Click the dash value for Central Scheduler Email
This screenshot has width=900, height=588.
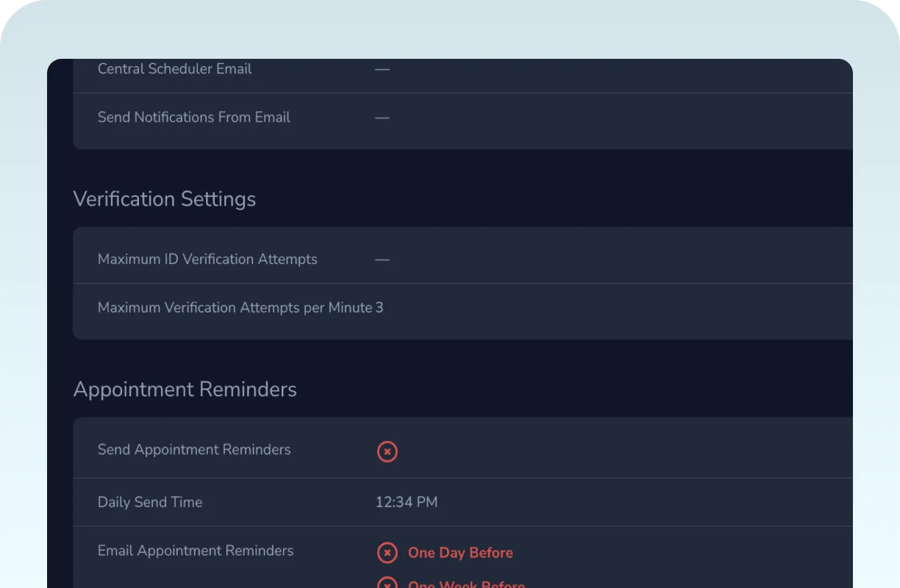382,69
